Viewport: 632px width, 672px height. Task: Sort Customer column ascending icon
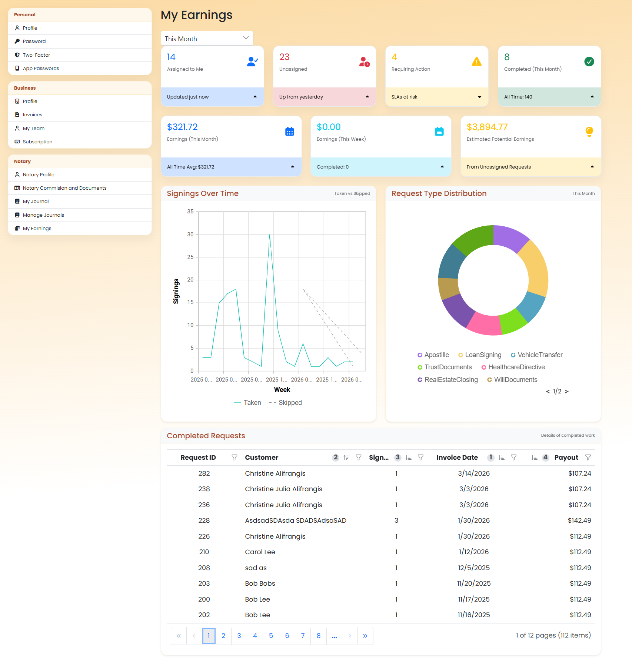[346, 458]
